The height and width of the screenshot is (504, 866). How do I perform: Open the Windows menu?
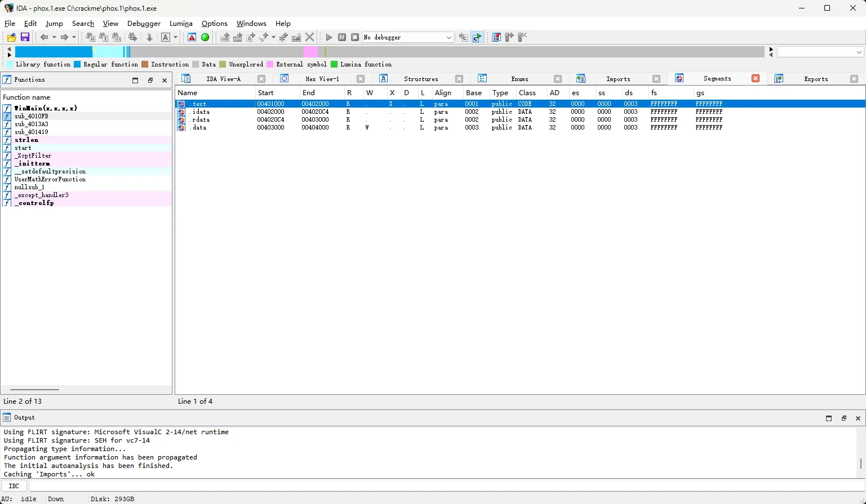251,24
